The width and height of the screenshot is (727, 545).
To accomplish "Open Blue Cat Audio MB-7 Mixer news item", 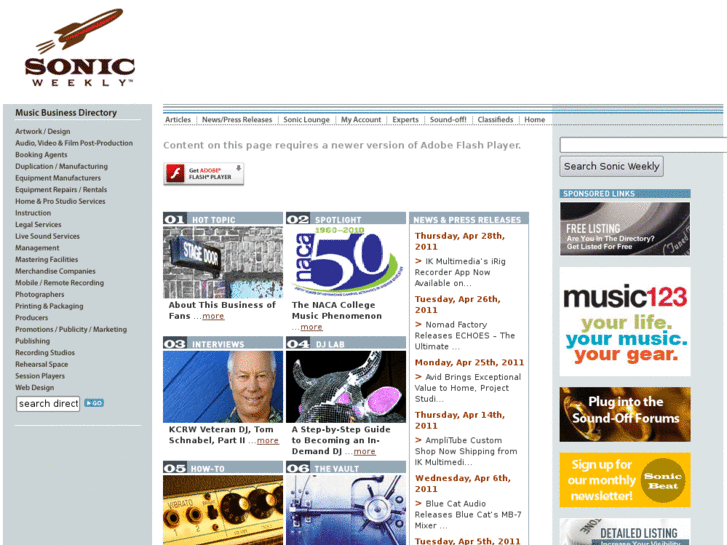I will [x=468, y=514].
